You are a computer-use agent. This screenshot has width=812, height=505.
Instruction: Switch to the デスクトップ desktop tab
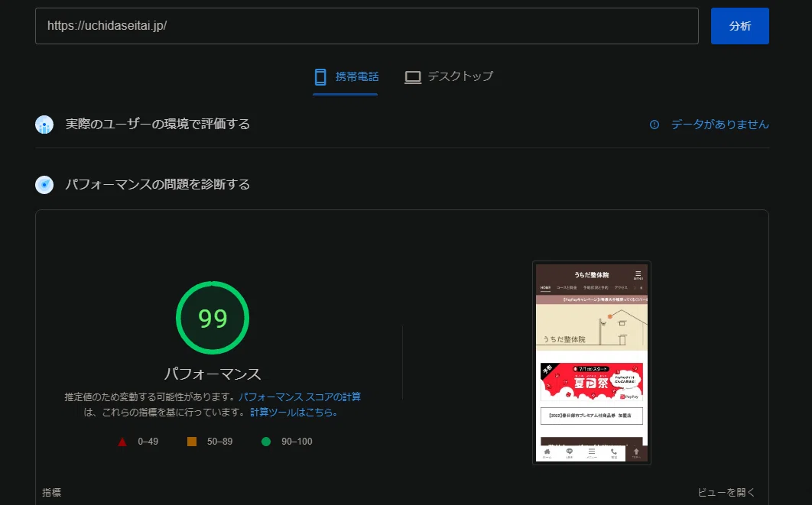click(449, 77)
